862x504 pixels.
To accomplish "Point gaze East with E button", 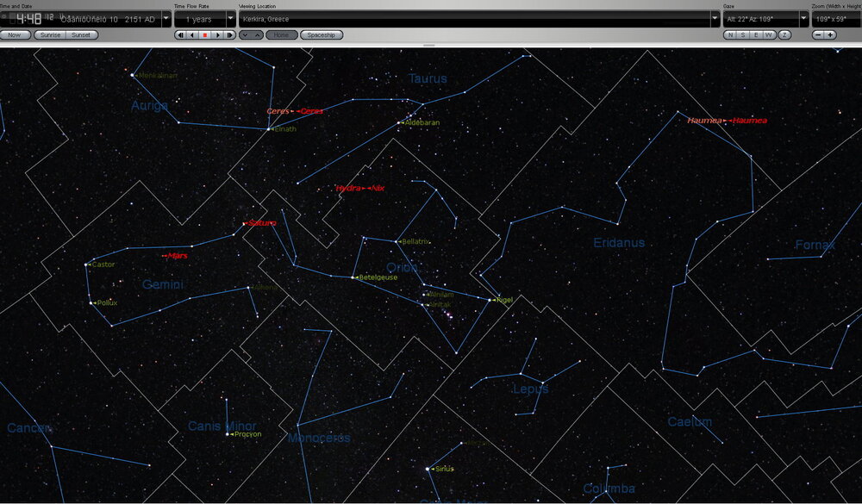I will [756, 35].
